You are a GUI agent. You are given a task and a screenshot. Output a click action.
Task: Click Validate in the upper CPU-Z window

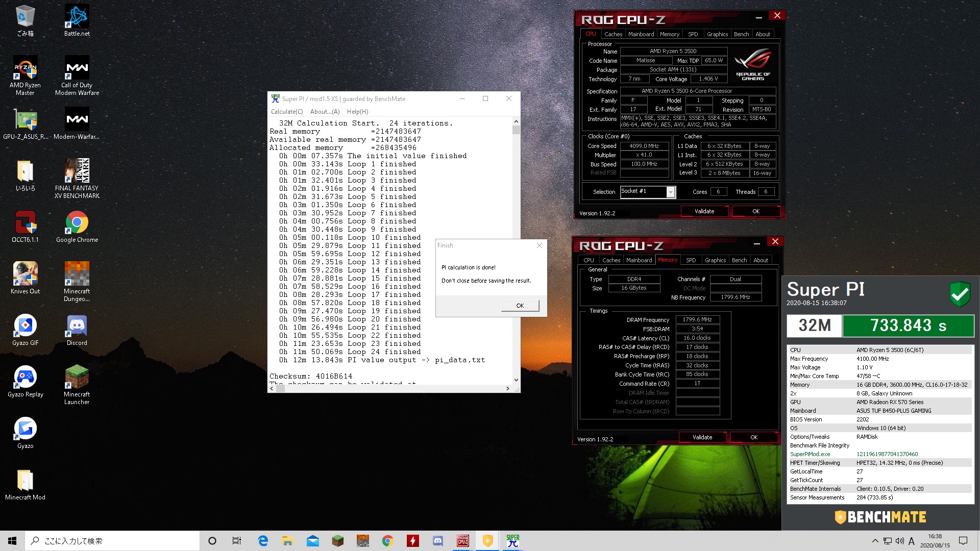pyautogui.click(x=704, y=211)
